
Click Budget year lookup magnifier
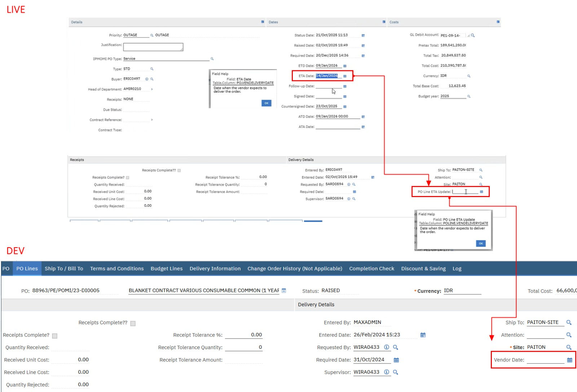pos(469,97)
